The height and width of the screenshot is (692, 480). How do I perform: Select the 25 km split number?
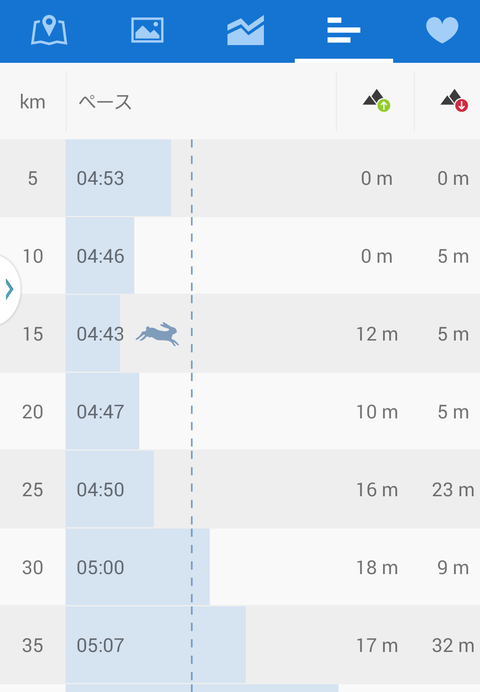coord(33,489)
